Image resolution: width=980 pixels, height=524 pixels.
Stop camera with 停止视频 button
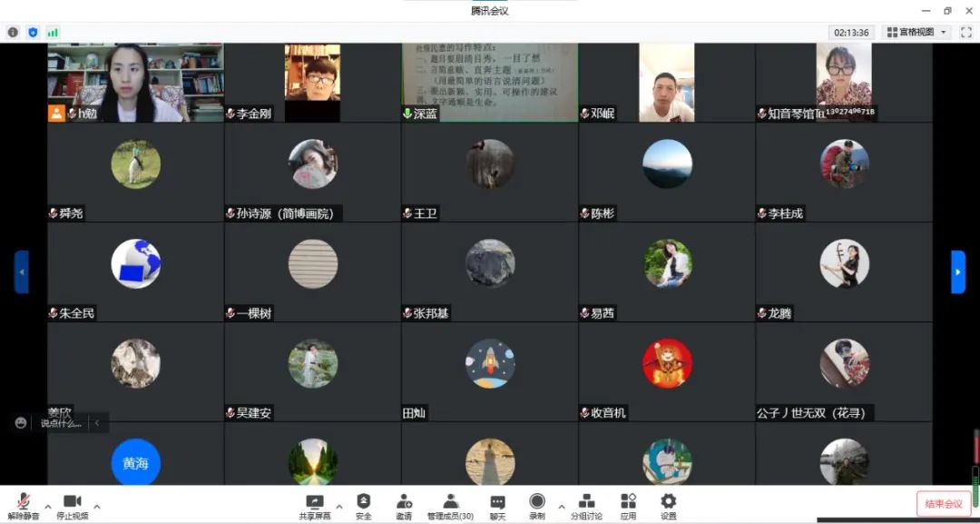coord(73,507)
